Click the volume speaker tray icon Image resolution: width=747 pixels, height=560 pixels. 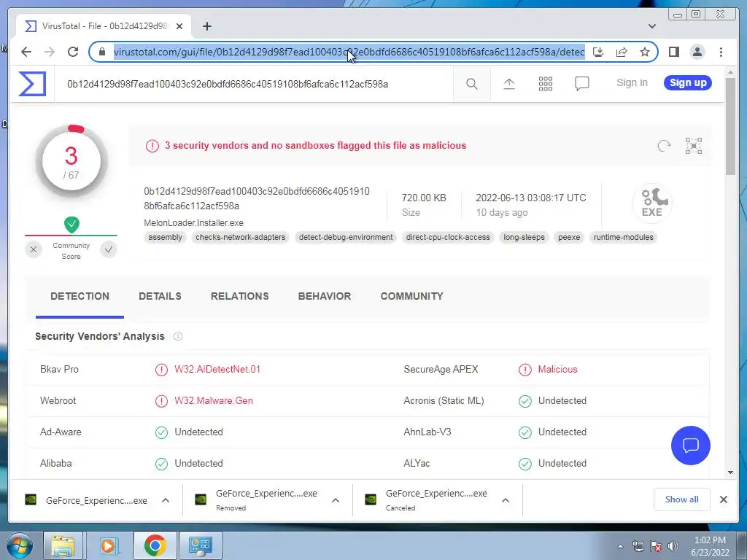click(x=673, y=546)
